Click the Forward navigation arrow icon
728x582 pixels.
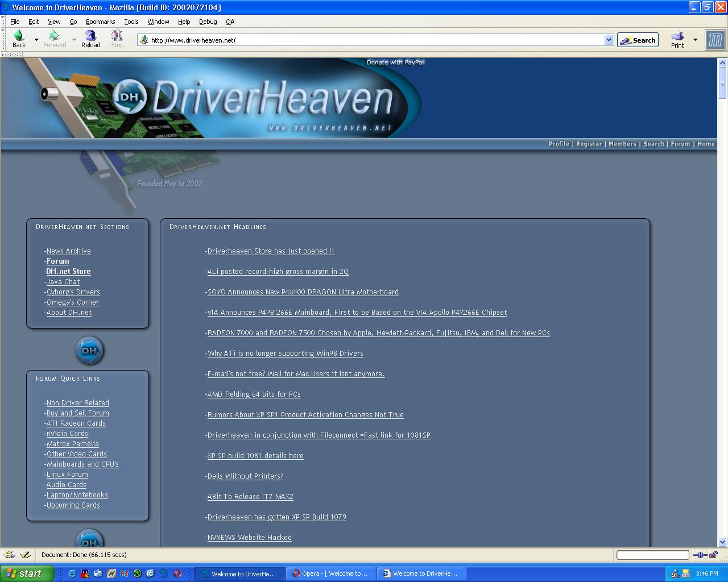coord(55,35)
